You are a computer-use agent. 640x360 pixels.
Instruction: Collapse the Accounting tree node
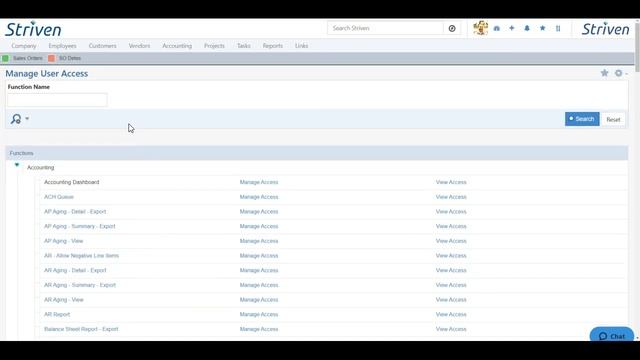(17, 165)
